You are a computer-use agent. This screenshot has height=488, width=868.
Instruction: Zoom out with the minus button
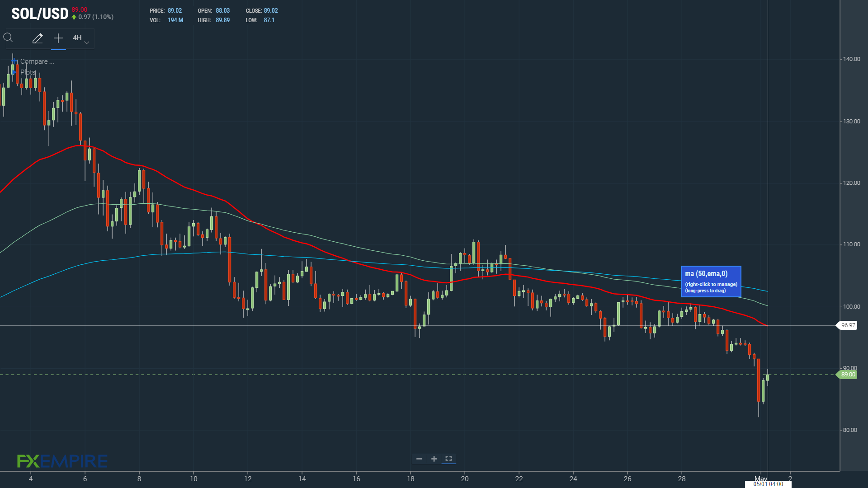[x=419, y=459]
